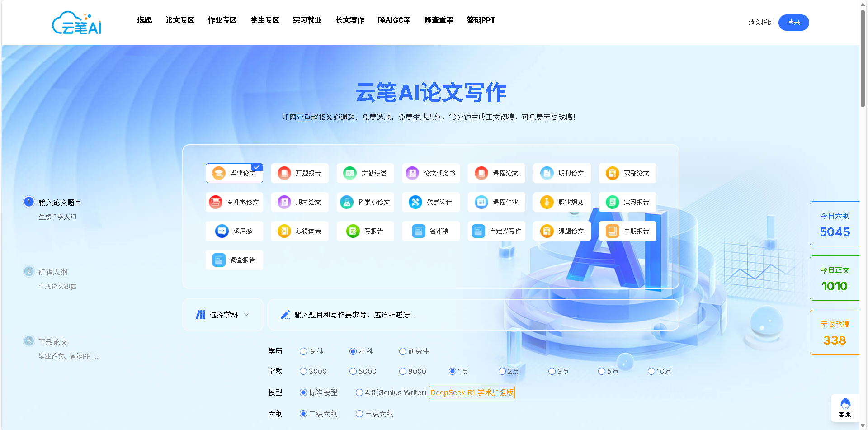Go to the 答辩PPT section

coord(481,20)
